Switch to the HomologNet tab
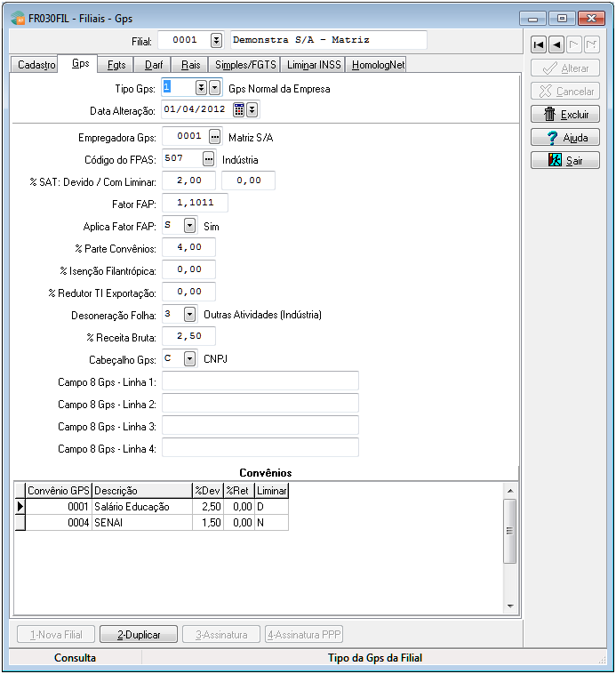 pyautogui.click(x=376, y=65)
